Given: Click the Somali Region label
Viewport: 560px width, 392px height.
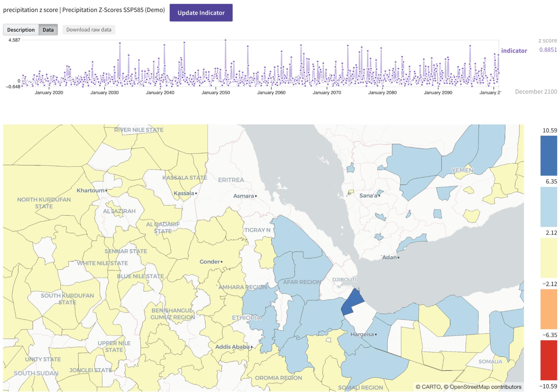Looking at the screenshot, I should pyautogui.click(x=361, y=388).
